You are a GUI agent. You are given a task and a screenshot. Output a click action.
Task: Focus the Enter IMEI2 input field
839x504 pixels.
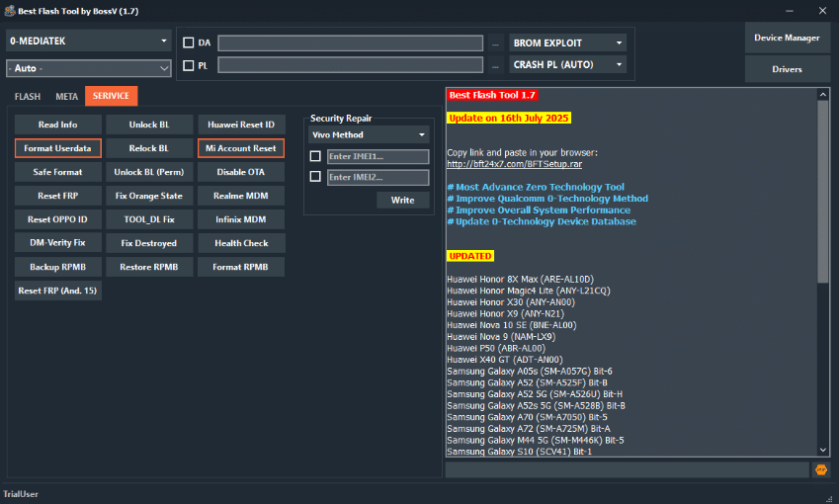coord(378,177)
